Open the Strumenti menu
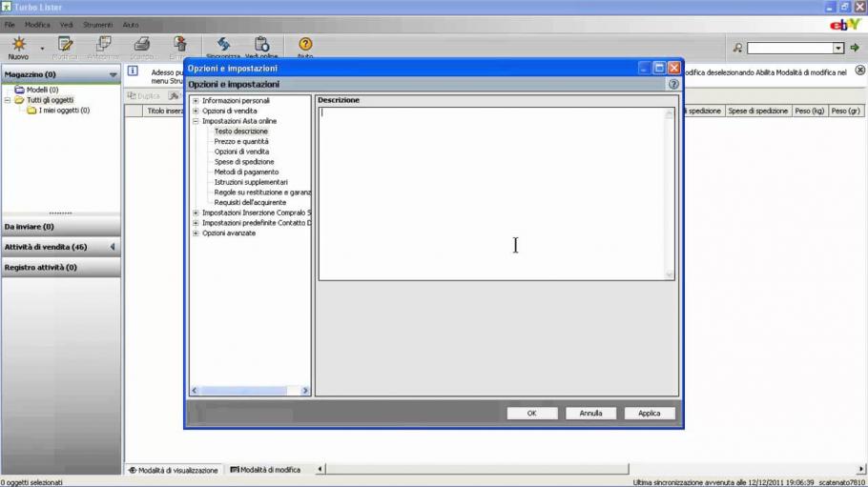Image resolution: width=868 pixels, height=487 pixels. pos(97,25)
